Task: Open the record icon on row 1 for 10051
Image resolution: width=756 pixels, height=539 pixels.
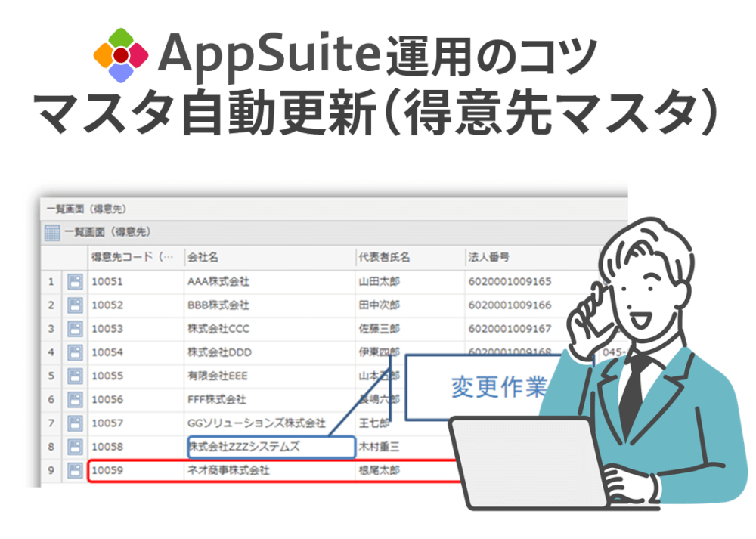Action: pyautogui.click(x=73, y=281)
